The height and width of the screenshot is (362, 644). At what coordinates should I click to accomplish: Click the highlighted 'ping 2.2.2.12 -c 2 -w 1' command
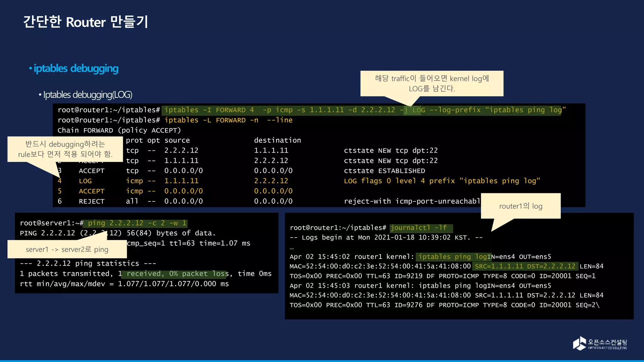tap(137, 223)
